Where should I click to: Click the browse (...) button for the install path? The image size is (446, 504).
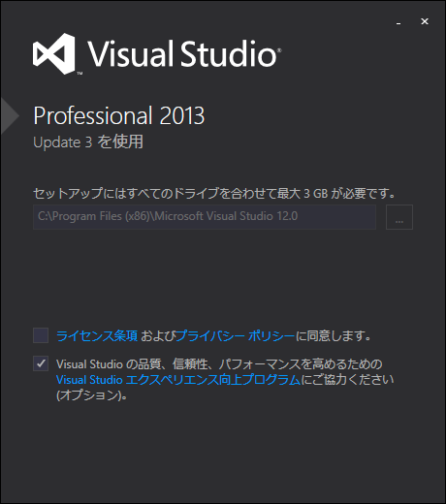point(399,217)
